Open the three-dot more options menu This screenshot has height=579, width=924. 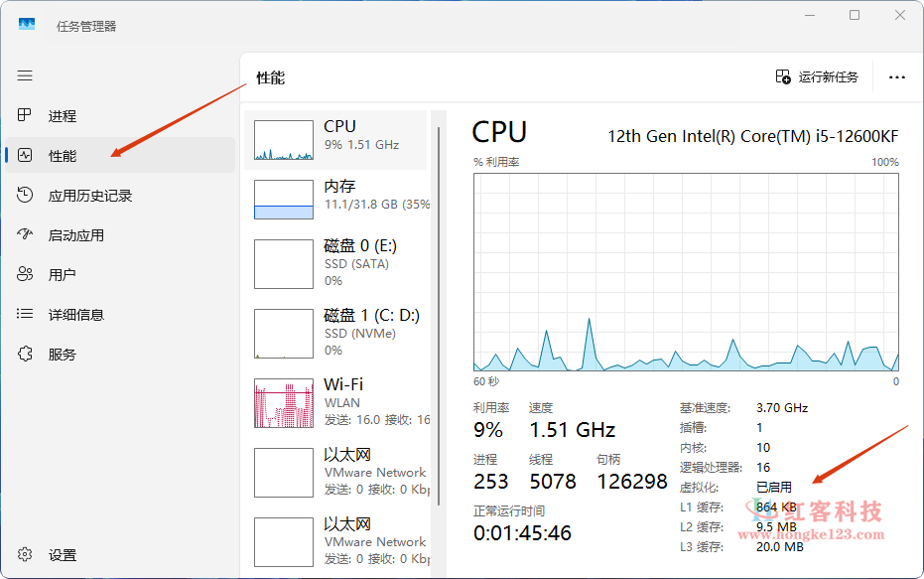click(x=897, y=76)
